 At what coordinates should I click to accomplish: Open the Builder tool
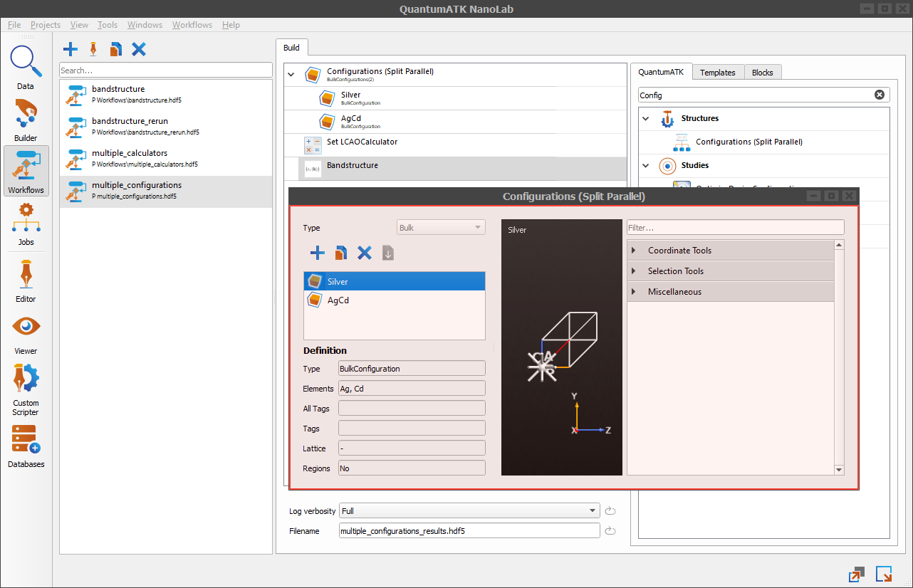26,119
